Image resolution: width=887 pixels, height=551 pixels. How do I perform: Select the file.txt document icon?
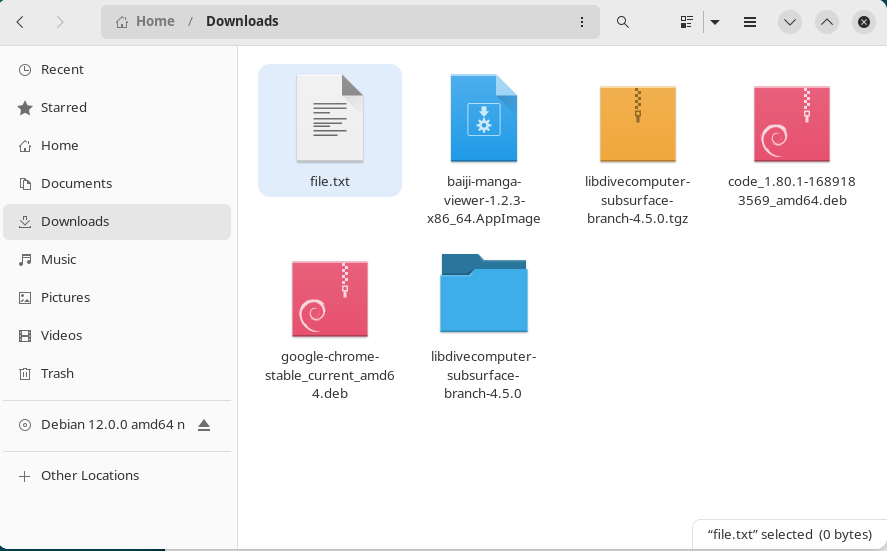(x=330, y=118)
